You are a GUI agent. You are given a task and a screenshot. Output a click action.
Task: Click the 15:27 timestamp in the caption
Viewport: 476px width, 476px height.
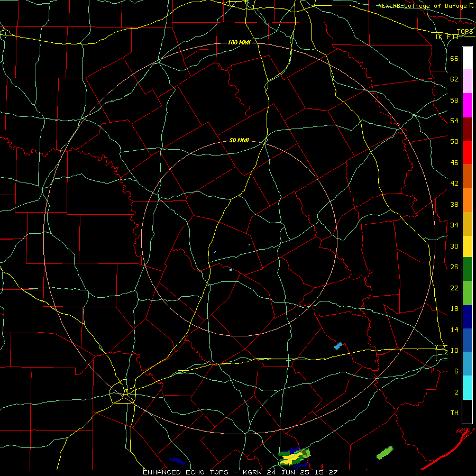(327, 472)
